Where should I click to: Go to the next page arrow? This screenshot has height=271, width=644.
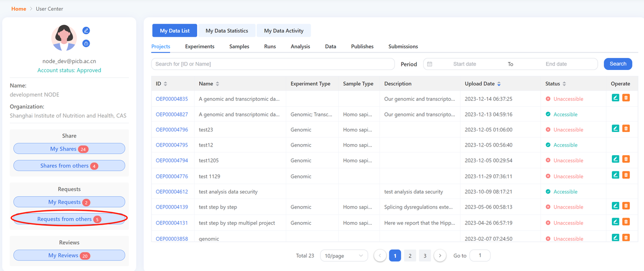coord(440,256)
